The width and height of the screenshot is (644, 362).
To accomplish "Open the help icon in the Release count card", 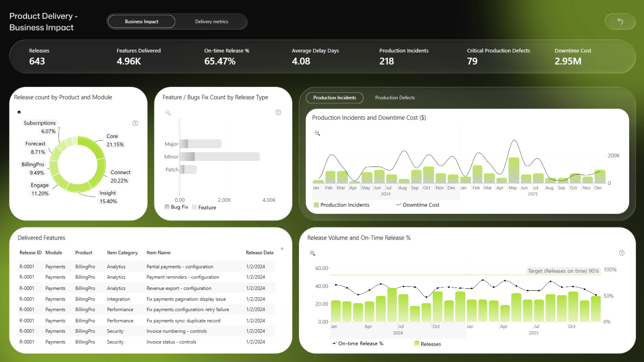I will point(135,123).
